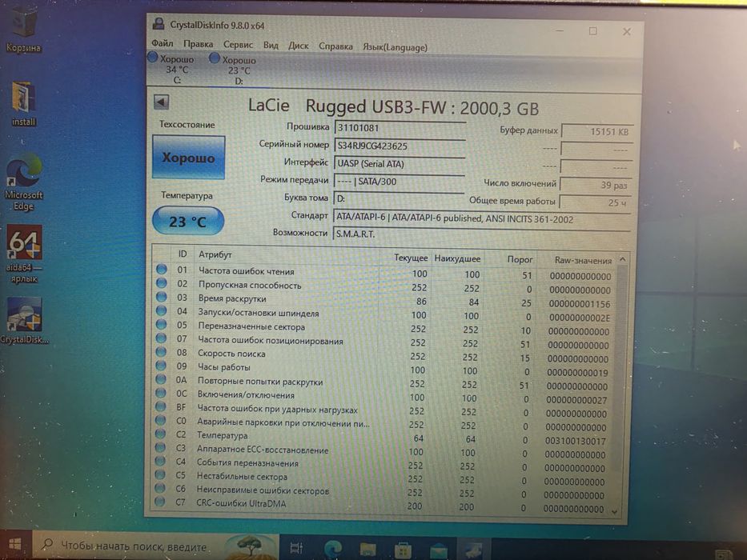Click status icon for 02 Пропускная способность
The image size is (747, 560).
[162, 283]
